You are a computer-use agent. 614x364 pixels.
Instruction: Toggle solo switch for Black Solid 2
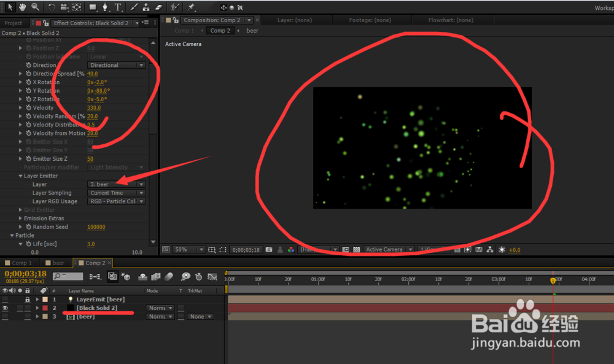point(20,308)
